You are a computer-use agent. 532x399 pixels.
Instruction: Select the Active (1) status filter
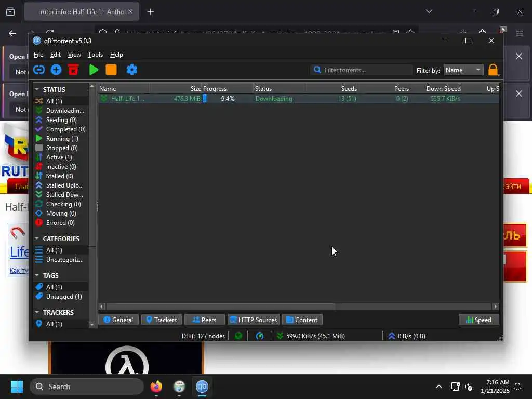(x=61, y=157)
